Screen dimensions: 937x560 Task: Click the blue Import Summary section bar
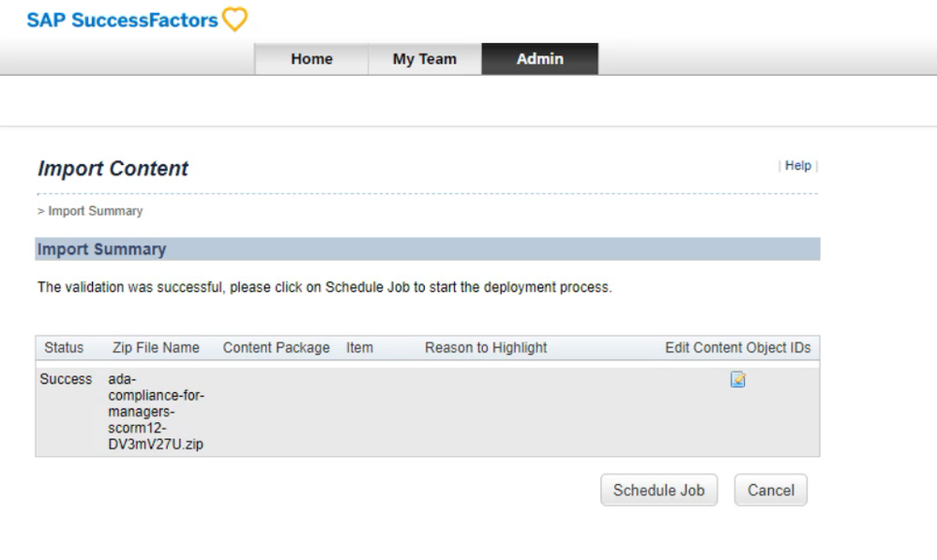coord(427,250)
